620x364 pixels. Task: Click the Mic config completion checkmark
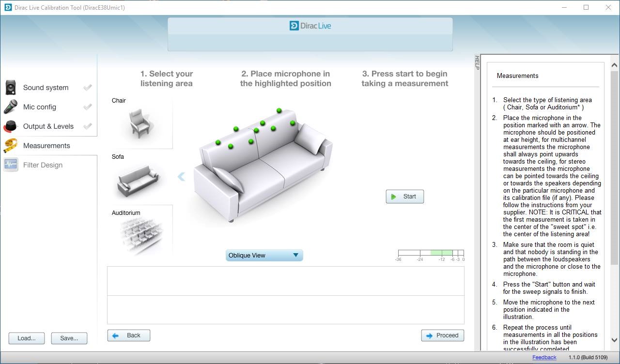(88, 107)
